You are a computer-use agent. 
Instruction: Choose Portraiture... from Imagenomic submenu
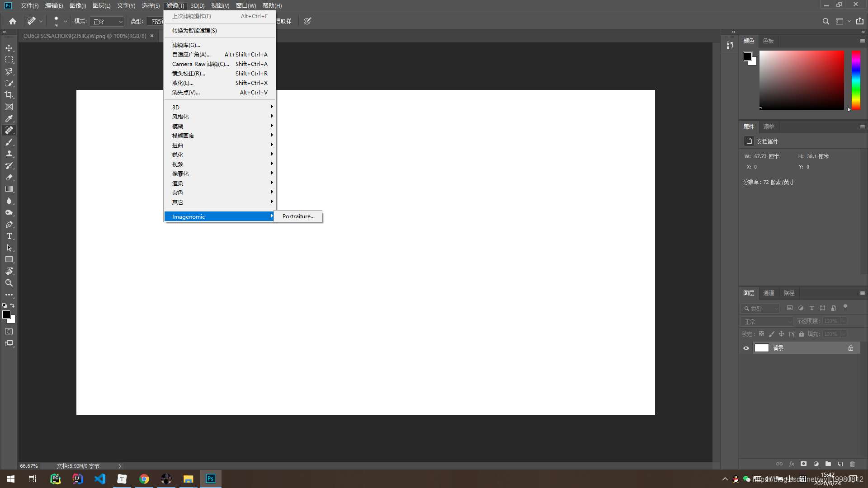[298, 216]
